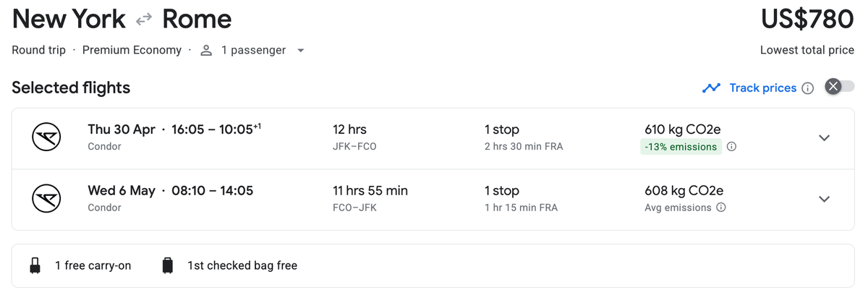This screenshot has width=868, height=295.
Task: Click the US$780 total price
Action: (807, 20)
